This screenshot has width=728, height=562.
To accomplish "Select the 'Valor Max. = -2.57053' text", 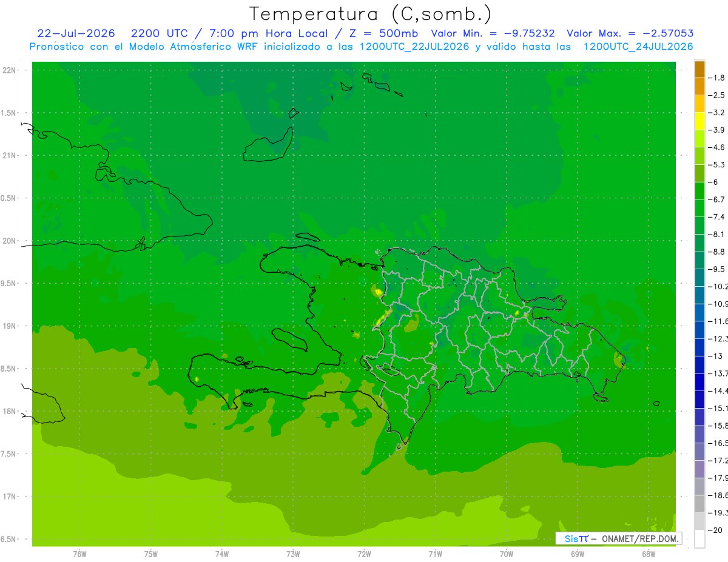I will pos(630,33).
